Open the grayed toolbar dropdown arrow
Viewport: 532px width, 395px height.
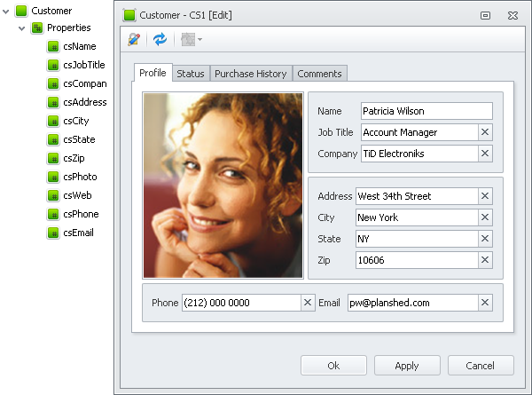(x=200, y=39)
